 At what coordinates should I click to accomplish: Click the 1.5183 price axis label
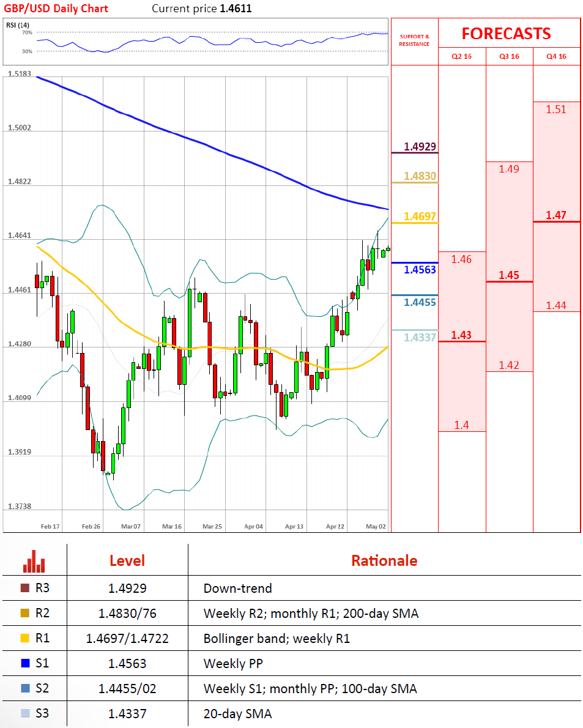[x=20, y=74]
